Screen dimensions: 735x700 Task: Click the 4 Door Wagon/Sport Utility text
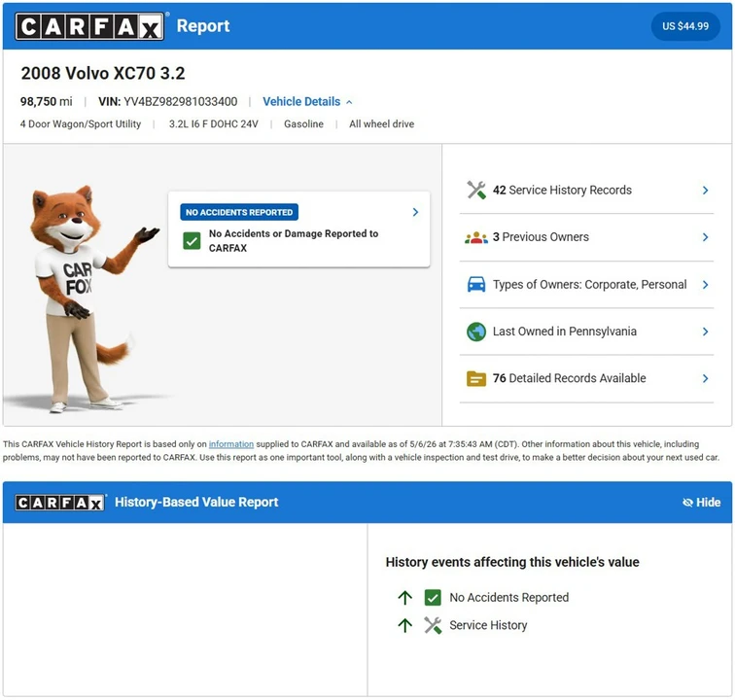click(x=80, y=124)
